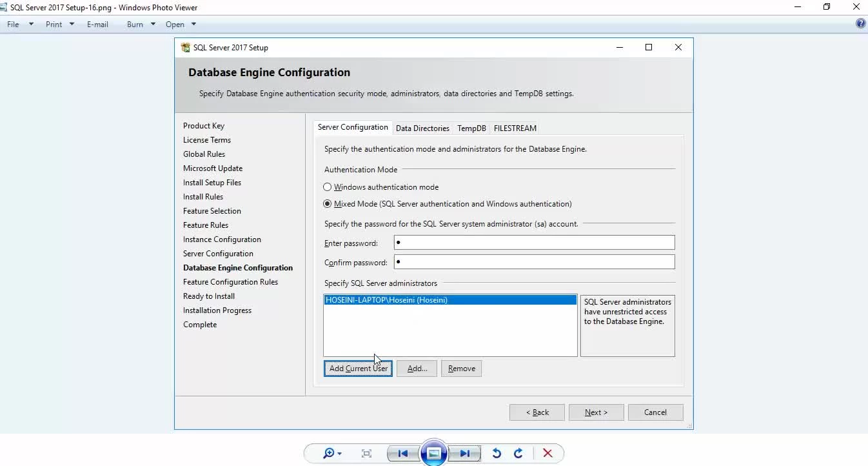Switch to the FILESTREAM tab
Screen dimensions: 868x466
tap(515, 128)
